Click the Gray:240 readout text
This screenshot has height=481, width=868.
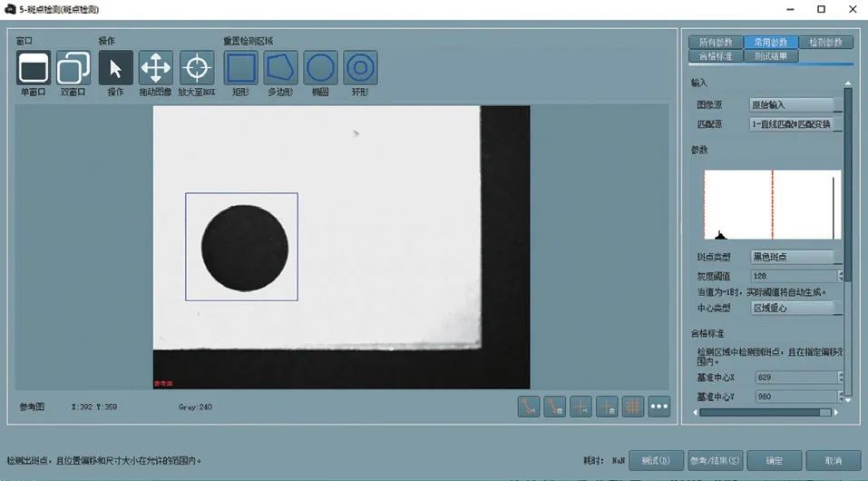point(195,407)
